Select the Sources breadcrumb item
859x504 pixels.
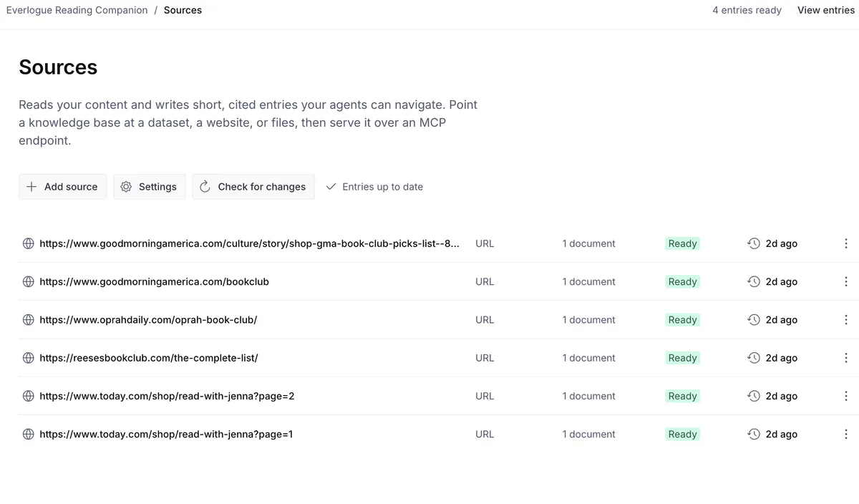click(x=183, y=10)
